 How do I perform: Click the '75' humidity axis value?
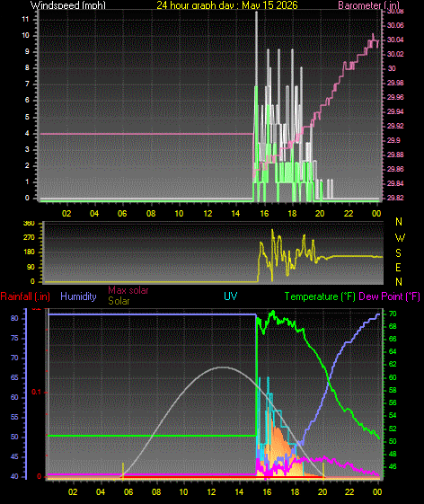(14, 338)
